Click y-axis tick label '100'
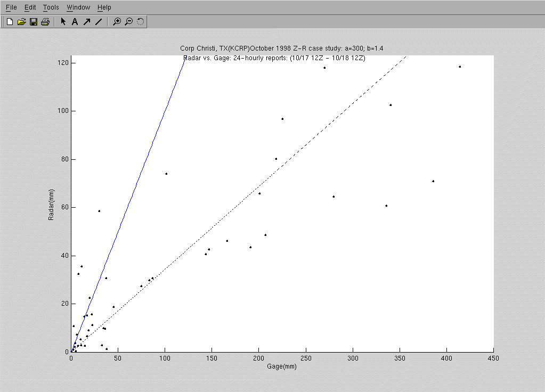 click(63, 111)
